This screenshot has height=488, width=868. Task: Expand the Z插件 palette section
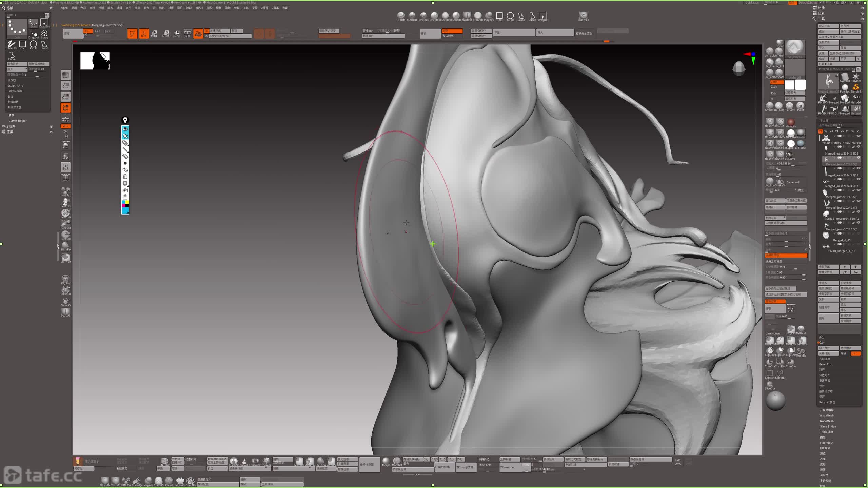[11, 126]
